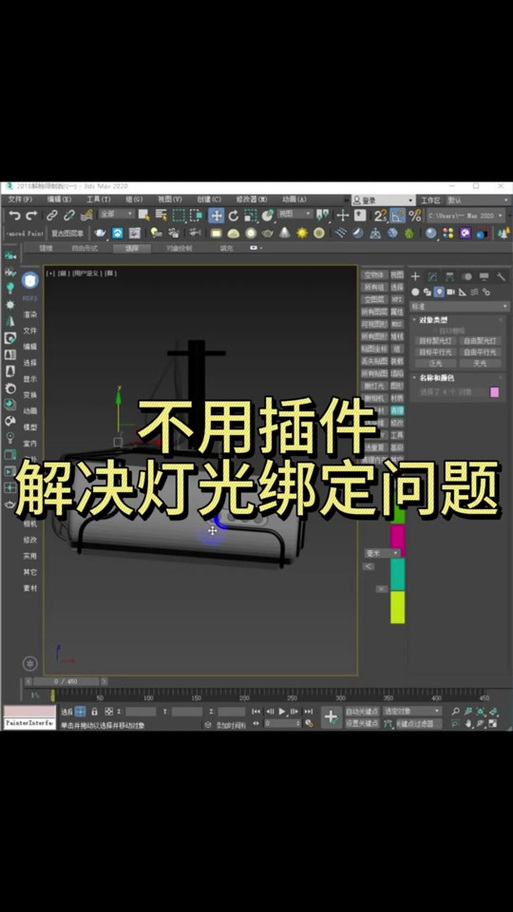Go to the end frame
The width and height of the screenshot is (513, 912).
[x=308, y=711]
